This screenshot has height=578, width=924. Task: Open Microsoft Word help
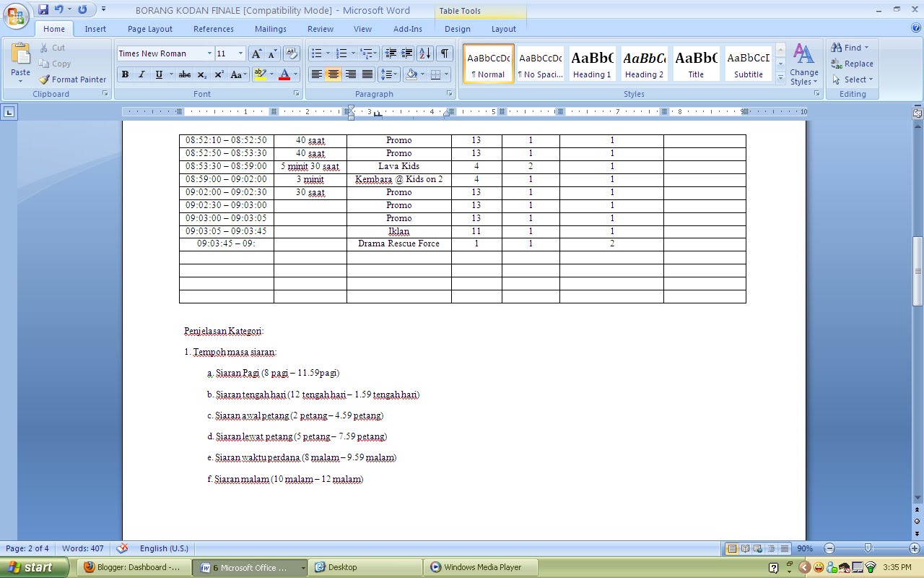916,29
